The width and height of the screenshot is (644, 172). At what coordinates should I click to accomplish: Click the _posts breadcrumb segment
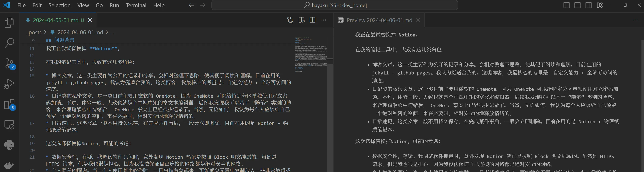tap(34, 32)
